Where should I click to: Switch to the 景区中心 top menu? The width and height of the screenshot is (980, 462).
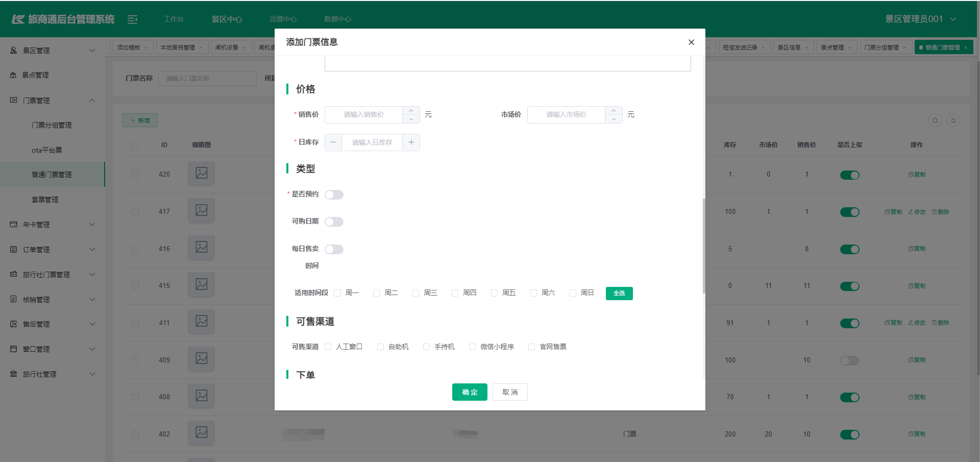227,19
